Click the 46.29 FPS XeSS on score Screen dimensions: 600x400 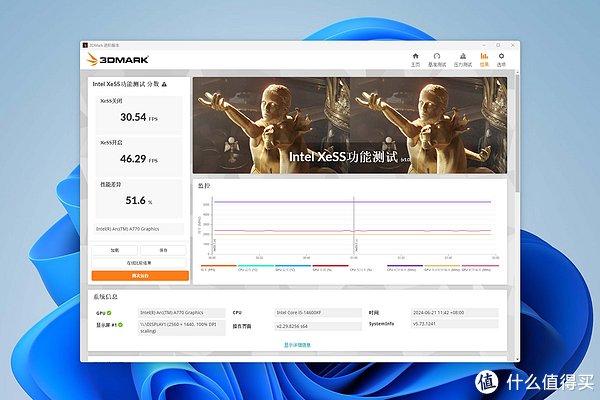[x=139, y=159]
